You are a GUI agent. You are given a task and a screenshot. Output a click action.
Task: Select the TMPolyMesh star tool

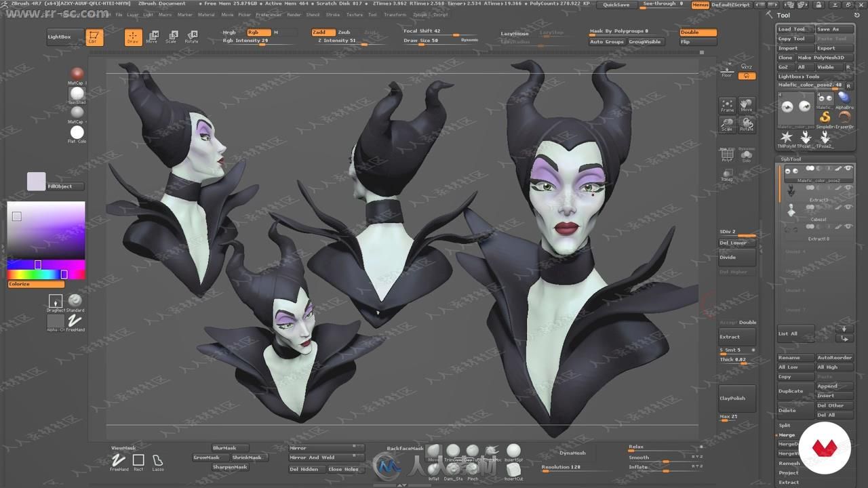[787, 139]
